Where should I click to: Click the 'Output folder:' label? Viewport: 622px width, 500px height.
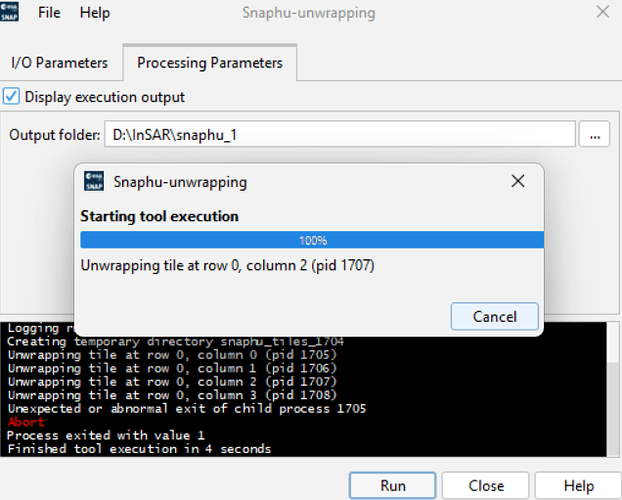point(55,135)
